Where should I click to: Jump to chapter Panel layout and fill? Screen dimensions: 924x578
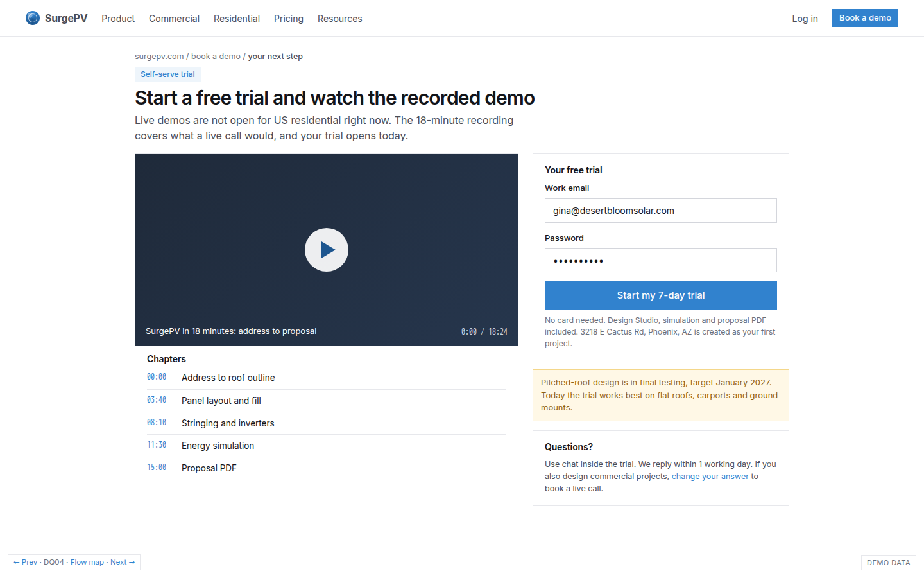pos(327,401)
